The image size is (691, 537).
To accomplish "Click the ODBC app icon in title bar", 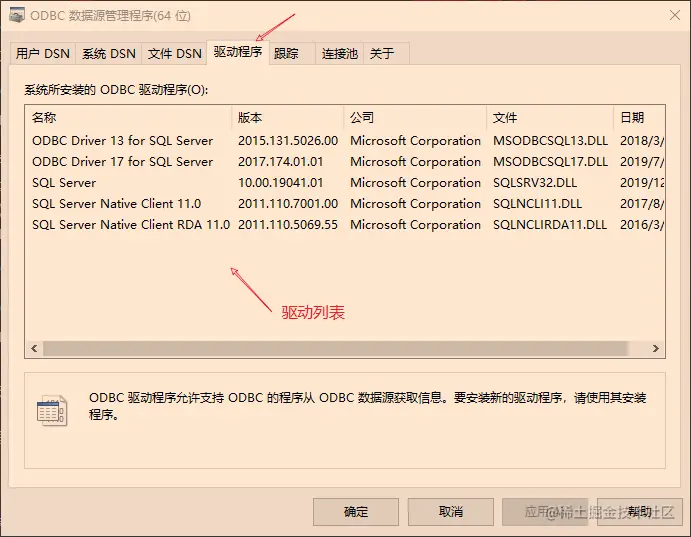I will [x=17, y=15].
